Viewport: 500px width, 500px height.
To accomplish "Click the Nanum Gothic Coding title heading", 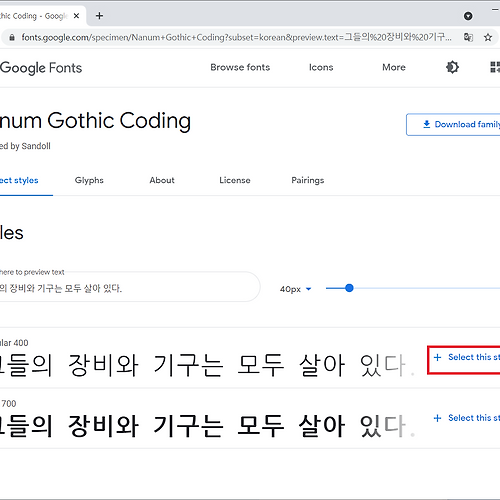I will tap(95, 121).
